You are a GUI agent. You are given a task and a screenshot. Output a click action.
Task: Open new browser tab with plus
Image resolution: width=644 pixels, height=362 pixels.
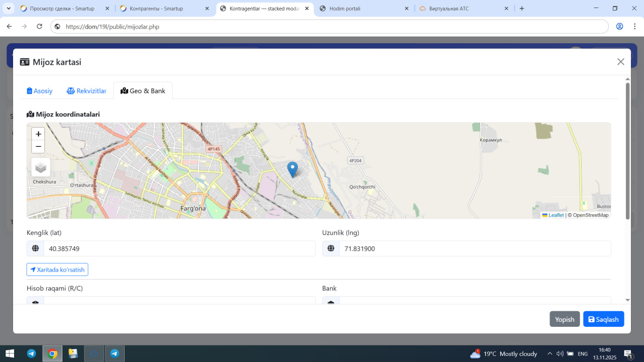click(522, 9)
